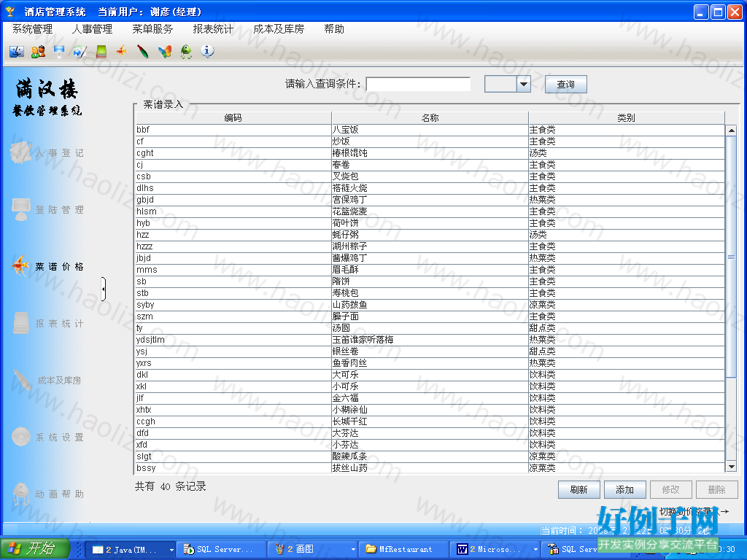Select the row with code jbjd
This screenshot has height=560, width=747.
pos(430,258)
